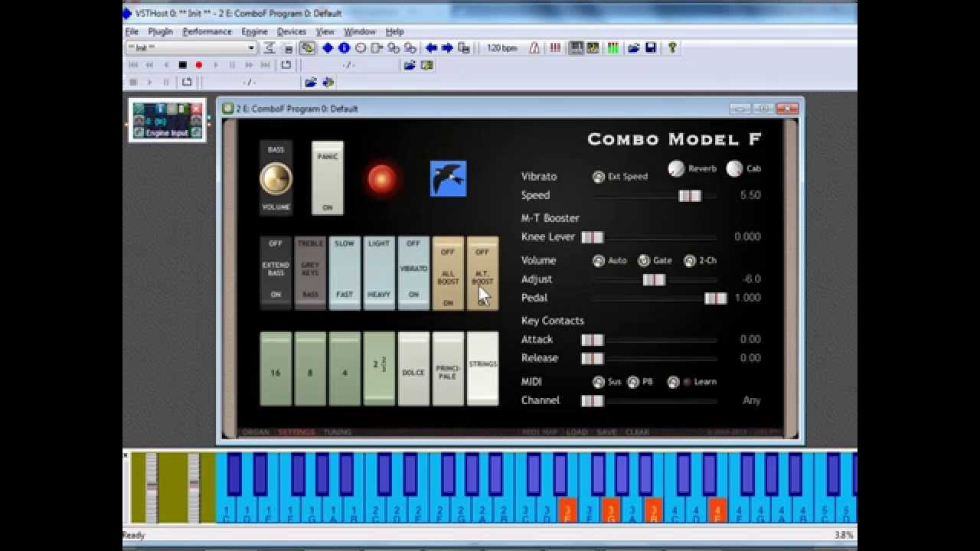Click the Vibrato Speed slider handle

[690, 196]
